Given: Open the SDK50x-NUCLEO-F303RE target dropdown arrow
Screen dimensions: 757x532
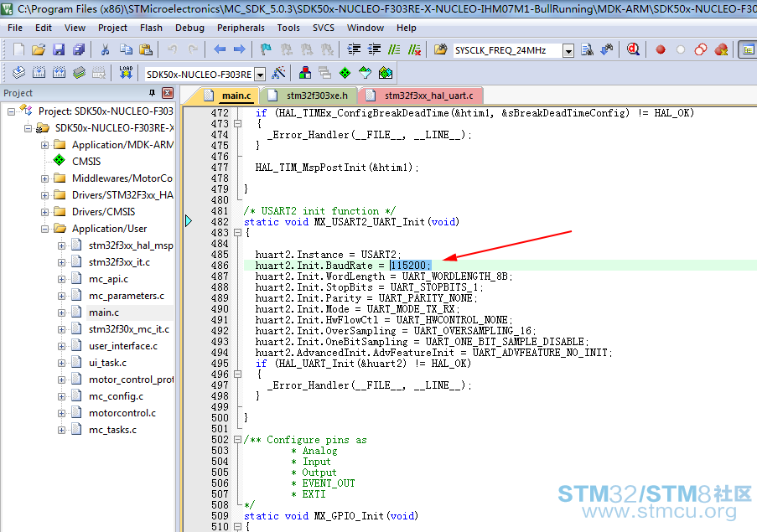Looking at the screenshot, I should click(x=260, y=75).
